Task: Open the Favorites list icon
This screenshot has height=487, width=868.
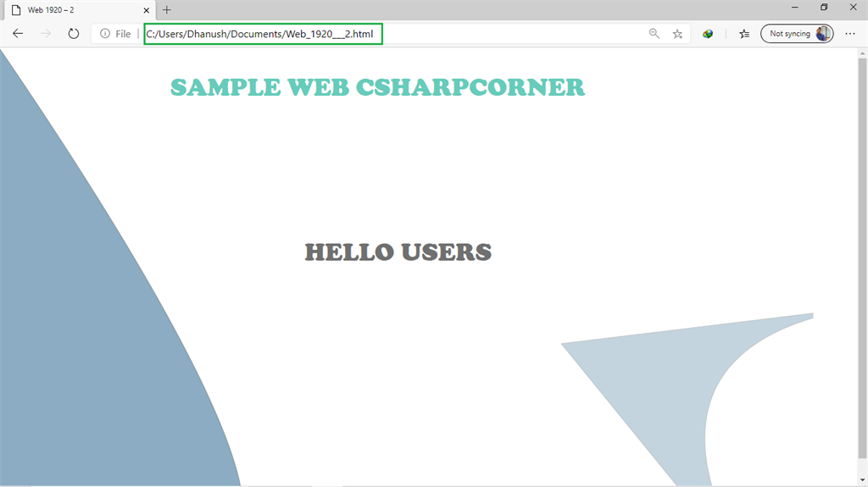Action: (744, 34)
